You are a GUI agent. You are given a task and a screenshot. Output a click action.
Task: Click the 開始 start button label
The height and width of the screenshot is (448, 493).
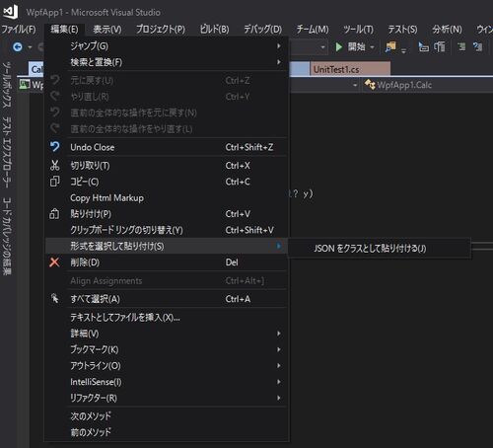(x=356, y=47)
